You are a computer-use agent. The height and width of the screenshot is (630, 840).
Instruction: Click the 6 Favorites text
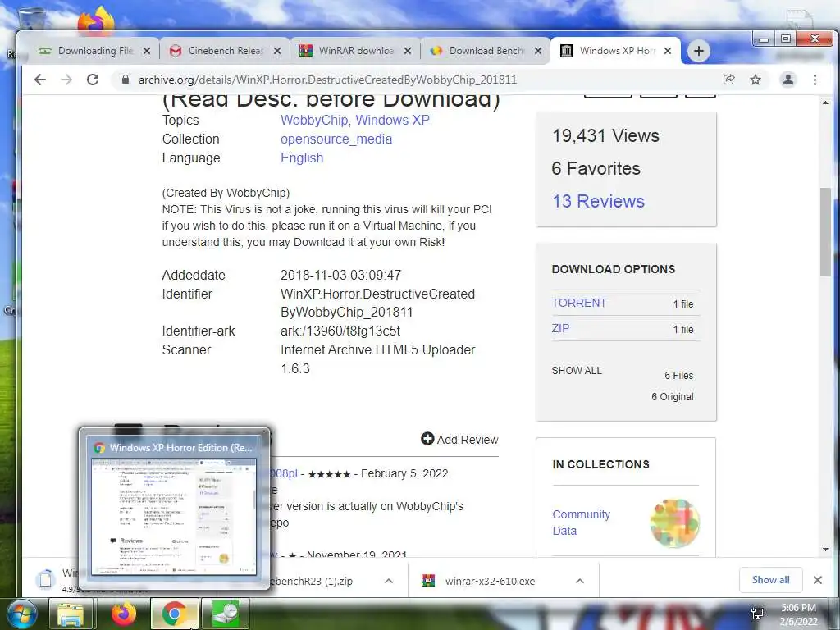596,169
